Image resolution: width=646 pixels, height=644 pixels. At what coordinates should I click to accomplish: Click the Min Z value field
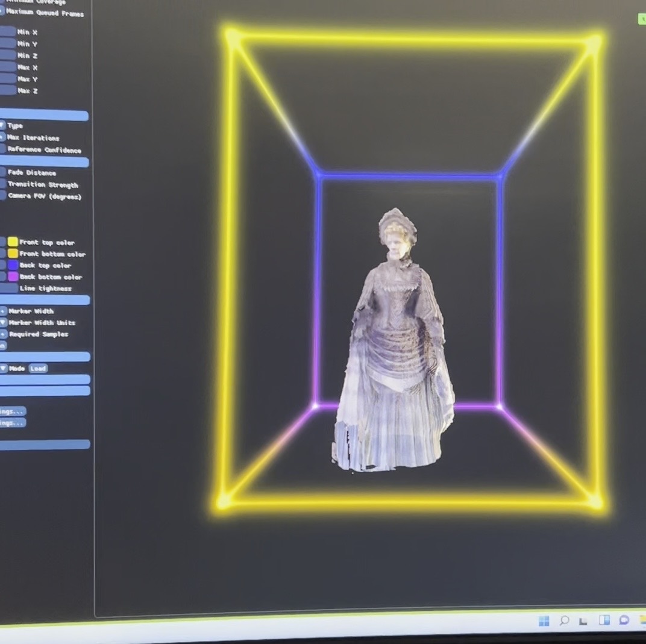(7, 55)
